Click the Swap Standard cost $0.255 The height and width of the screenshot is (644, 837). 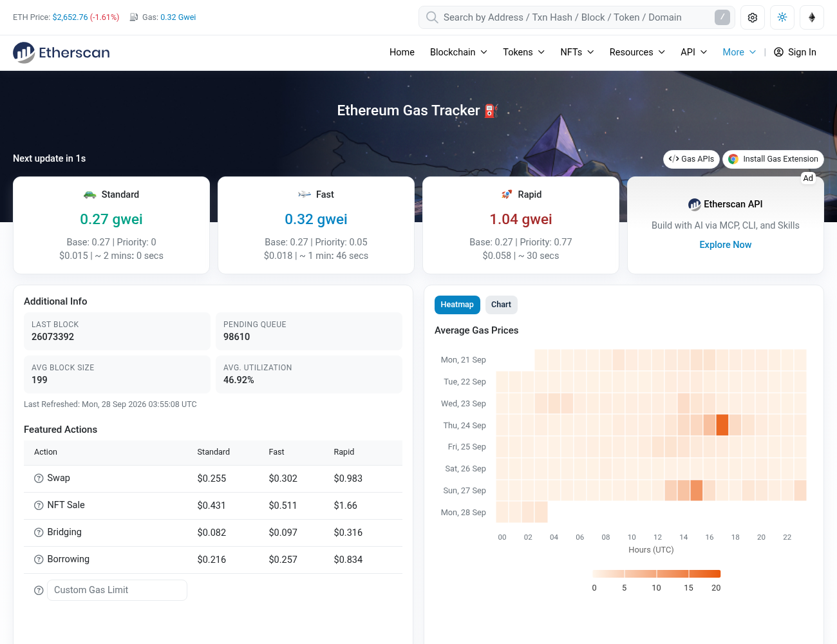(x=212, y=478)
